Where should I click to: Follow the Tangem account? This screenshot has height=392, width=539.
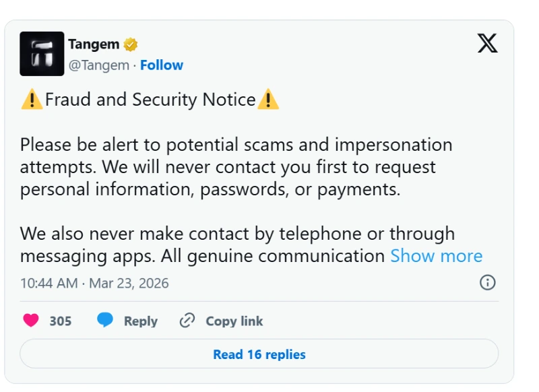162,65
